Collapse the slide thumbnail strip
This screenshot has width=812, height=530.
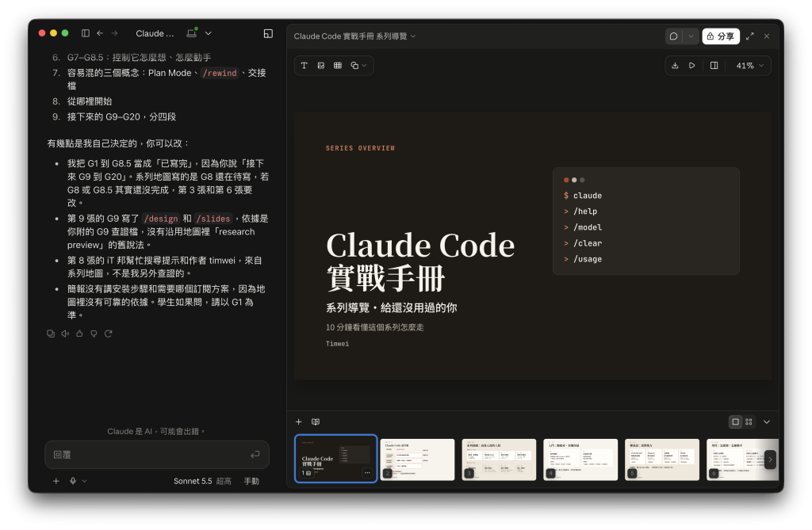767,421
